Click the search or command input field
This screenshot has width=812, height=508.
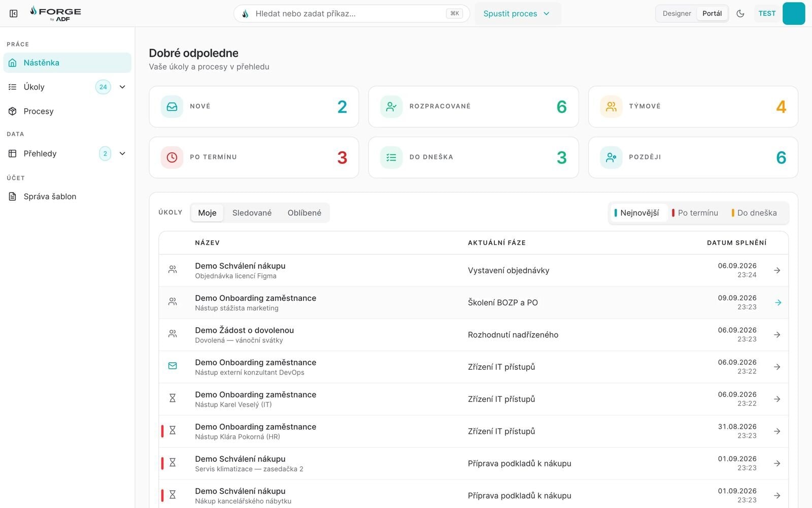(352, 14)
